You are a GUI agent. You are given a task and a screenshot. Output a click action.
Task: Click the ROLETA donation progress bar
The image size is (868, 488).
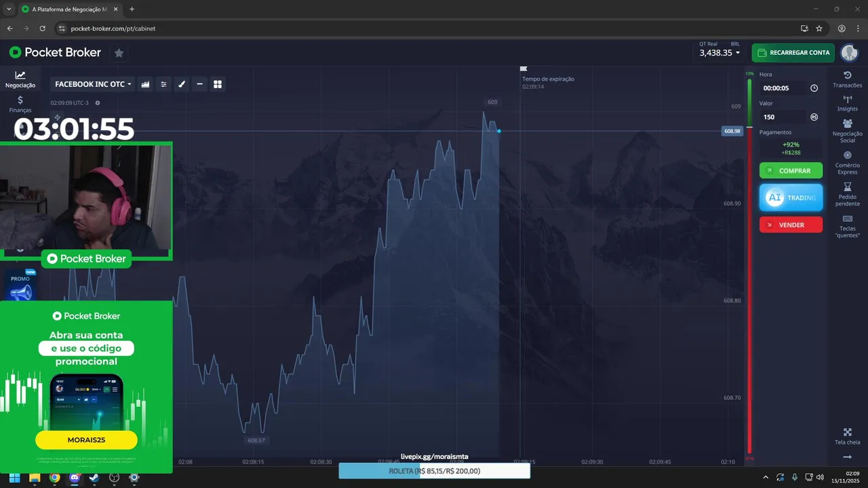point(434,471)
